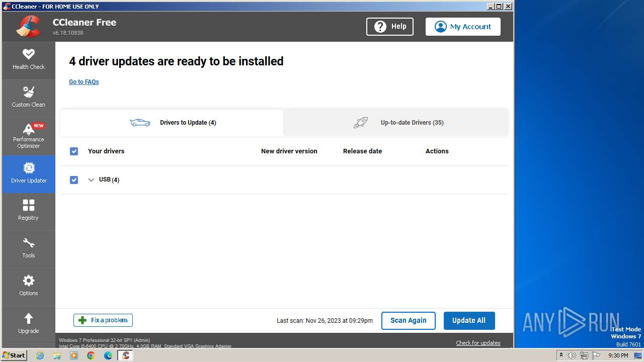Close the CCleaner window
The image size is (644, 362).
(x=508, y=7)
